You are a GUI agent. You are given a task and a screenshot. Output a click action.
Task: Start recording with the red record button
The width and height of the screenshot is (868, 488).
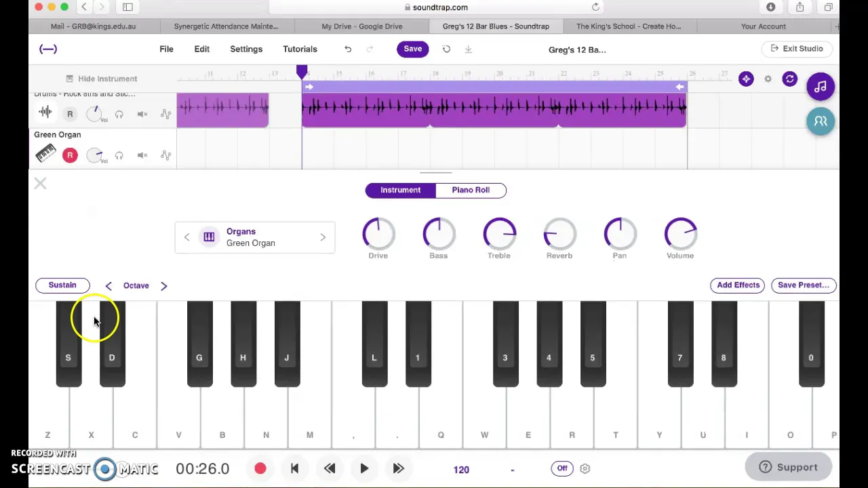[x=260, y=468]
